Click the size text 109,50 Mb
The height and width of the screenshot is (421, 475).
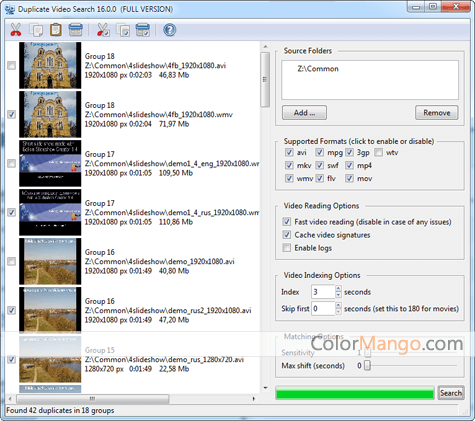click(176, 173)
